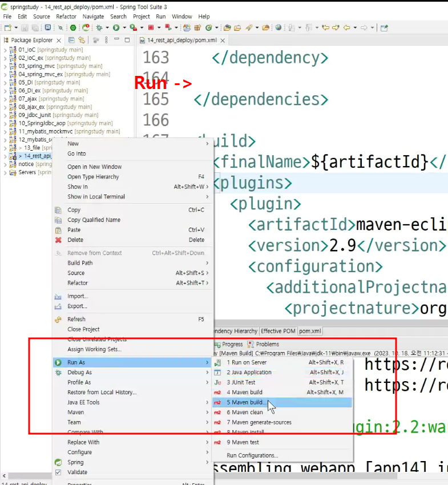
Task: Click the Relaunch icon with red badge
Action: [86, 27]
